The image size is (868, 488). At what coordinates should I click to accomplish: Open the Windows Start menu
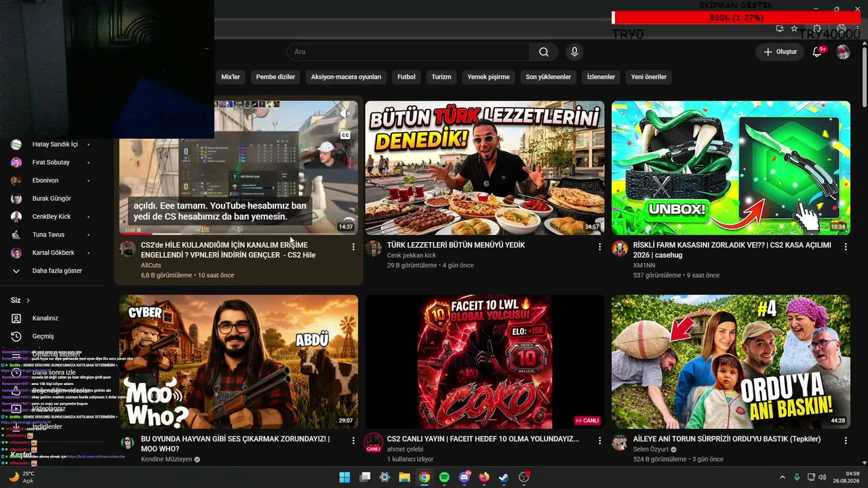344,477
